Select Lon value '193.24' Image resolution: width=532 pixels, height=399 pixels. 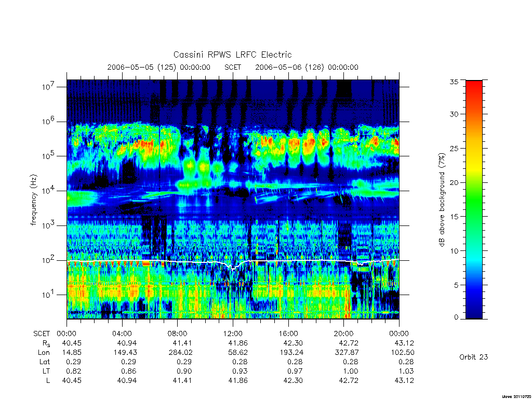click(x=291, y=353)
